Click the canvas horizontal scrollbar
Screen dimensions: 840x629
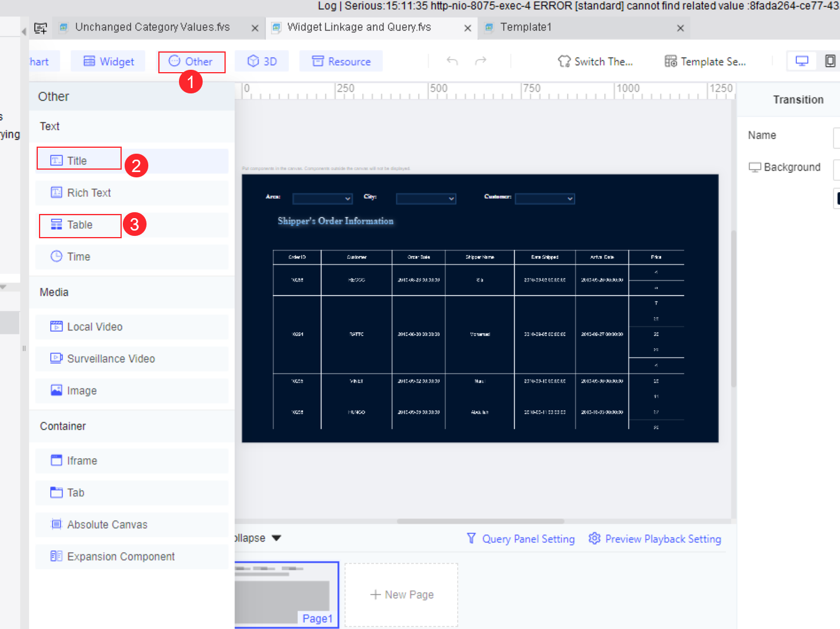[x=480, y=521]
